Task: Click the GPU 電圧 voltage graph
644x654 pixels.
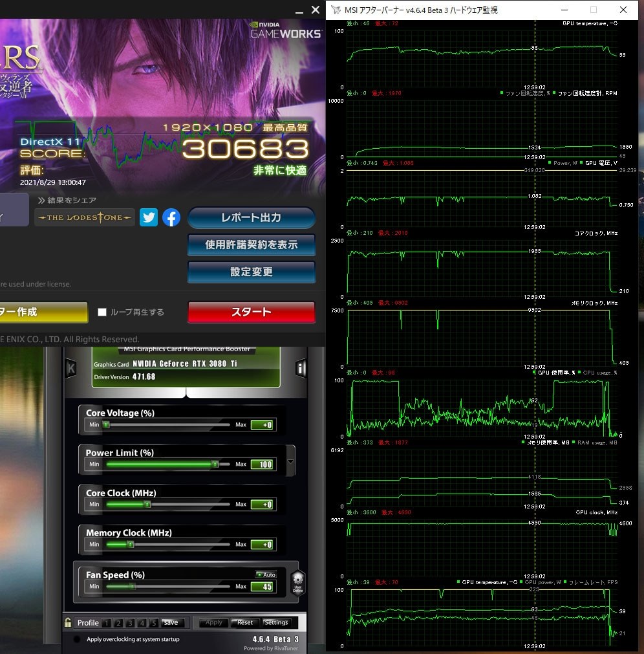Action: (482, 199)
